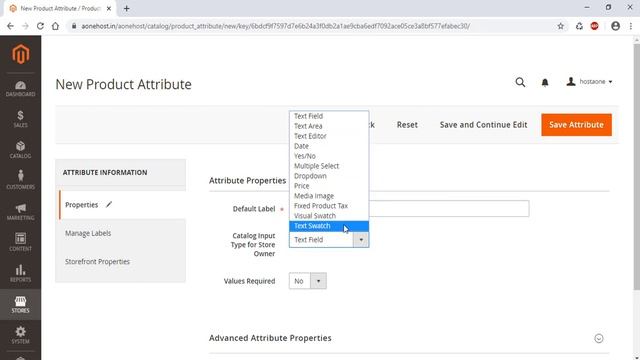Click the browser address bar URL
The width and height of the screenshot is (640, 360).
pyautogui.click(x=275, y=26)
